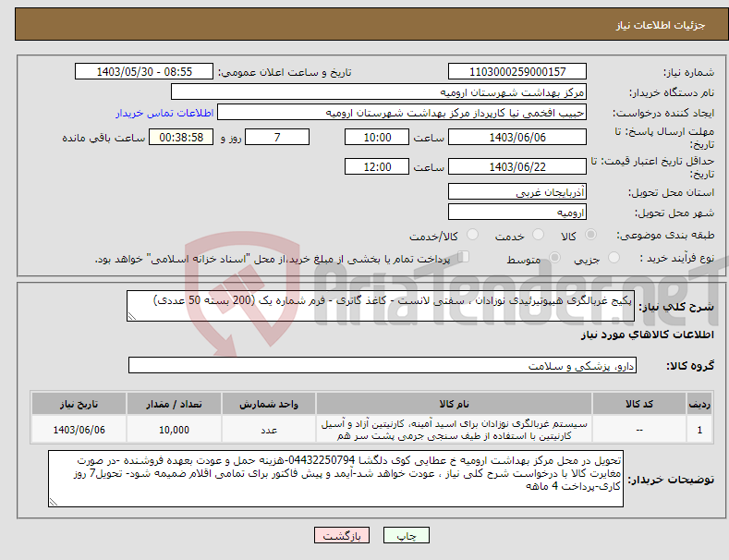Click the ردیف column header
This screenshot has width=729, height=560.
click(699, 403)
